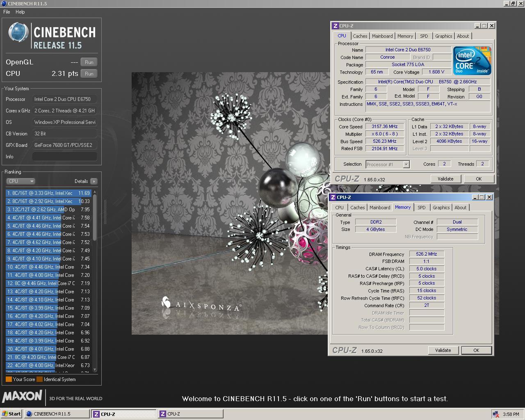Screen dimensions: 525x420
Task: Open Graphics tab in lower CPU-Z window
Action: point(441,208)
